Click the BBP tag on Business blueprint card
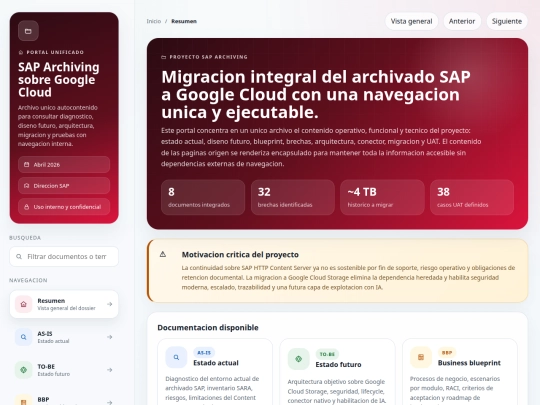Viewport: 540px width, 405px height. click(x=447, y=353)
